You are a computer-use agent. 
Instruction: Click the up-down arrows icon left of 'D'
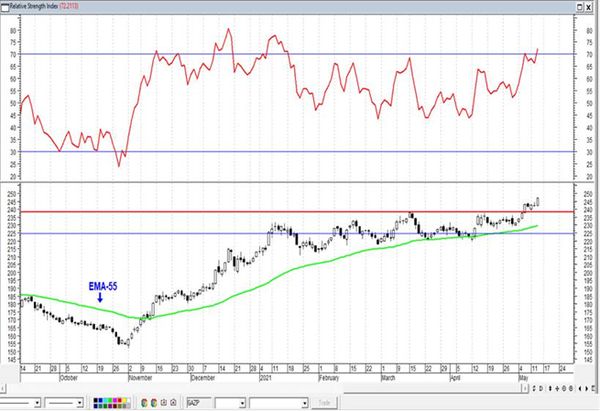click(x=534, y=388)
